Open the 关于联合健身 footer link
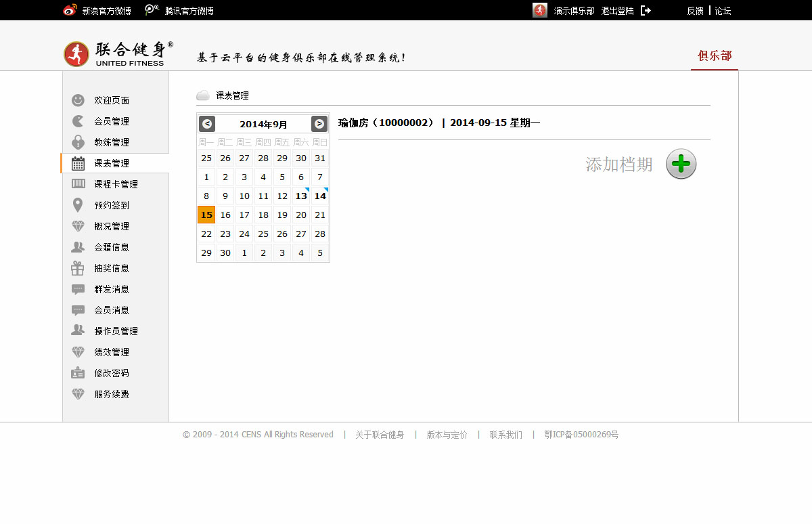 pos(380,435)
